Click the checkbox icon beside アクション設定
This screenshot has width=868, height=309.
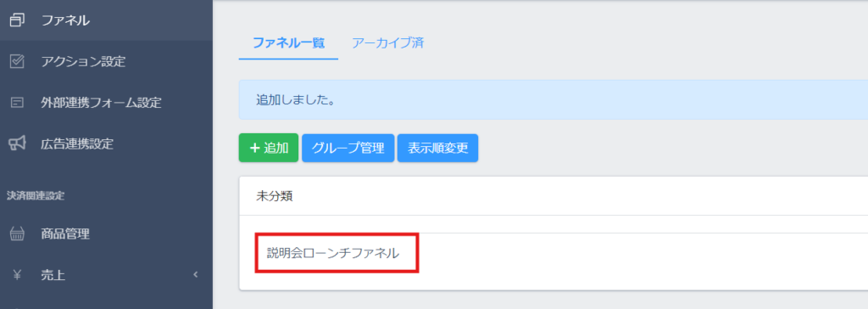pyautogui.click(x=17, y=62)
